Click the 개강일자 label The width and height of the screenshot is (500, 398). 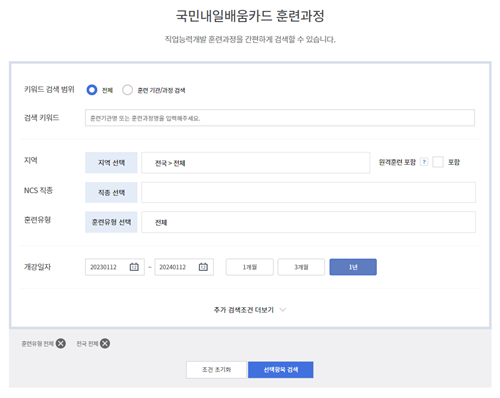point(37,267)
